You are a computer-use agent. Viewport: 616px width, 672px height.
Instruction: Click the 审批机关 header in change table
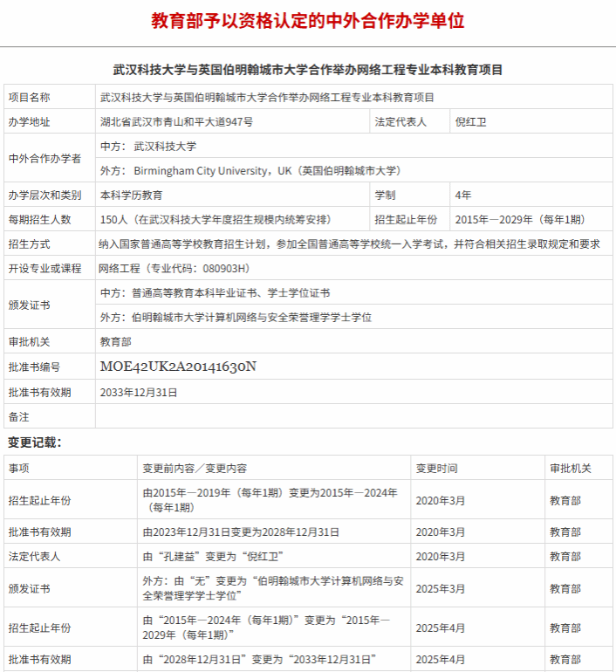click(571, 469)
